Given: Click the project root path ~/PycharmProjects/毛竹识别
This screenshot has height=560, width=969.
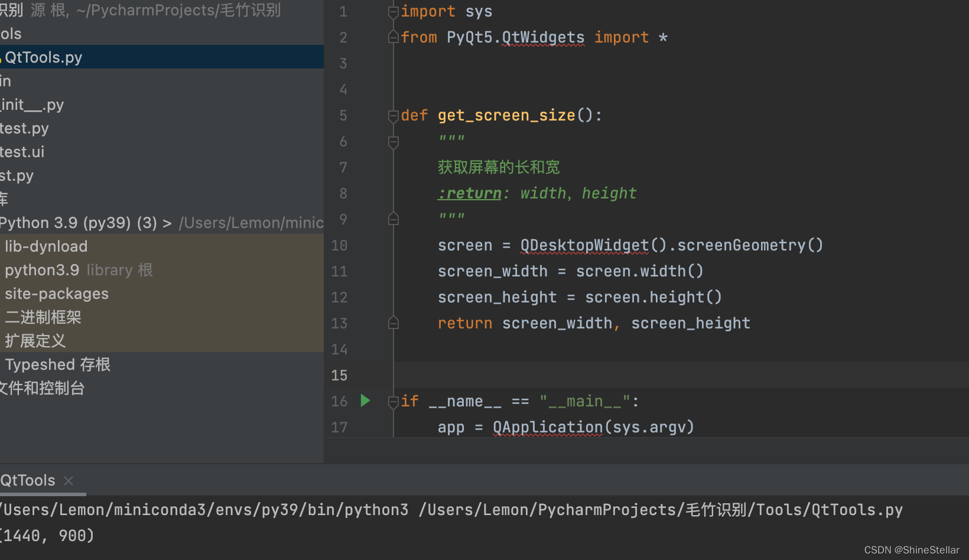Looking at the screenshot, I should point(178,10).
